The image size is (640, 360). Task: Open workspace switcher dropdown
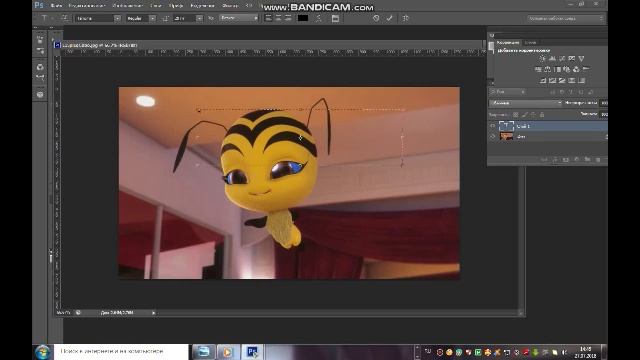pos(565,18)
